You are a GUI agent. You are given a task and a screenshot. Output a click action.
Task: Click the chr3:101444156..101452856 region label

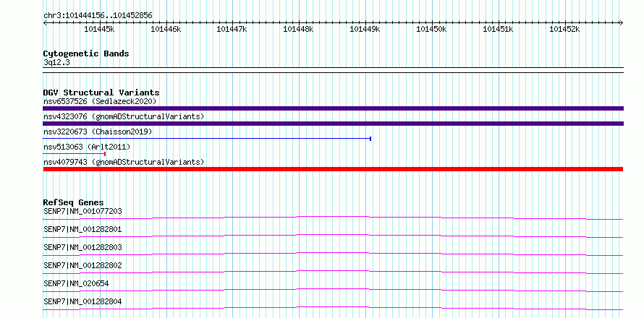click(x=98, y=16)
